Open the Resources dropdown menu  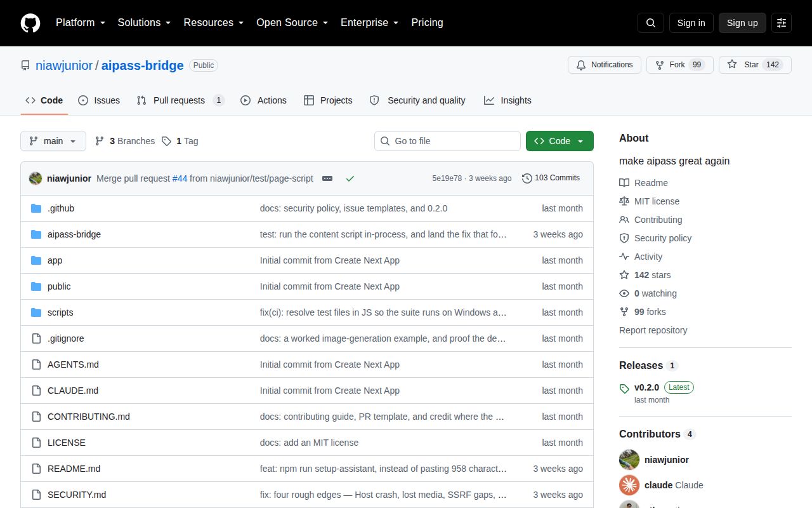coord(214,23)
